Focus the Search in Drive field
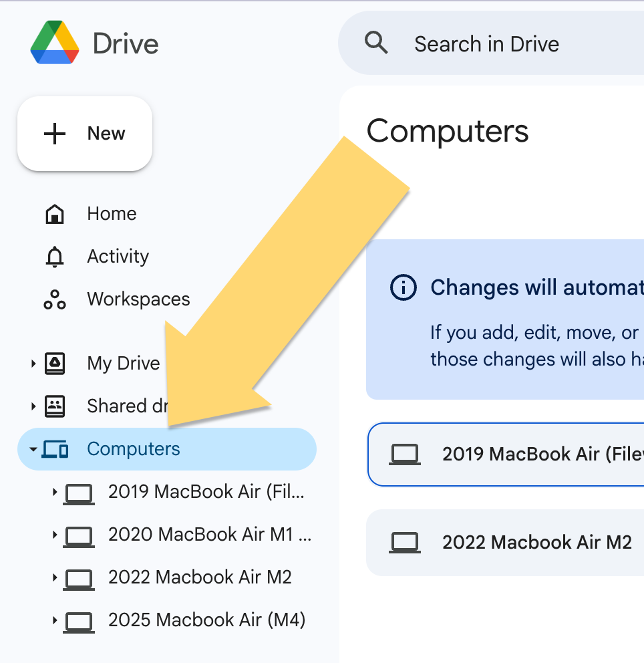644x663 pixels. click(491, 43)
